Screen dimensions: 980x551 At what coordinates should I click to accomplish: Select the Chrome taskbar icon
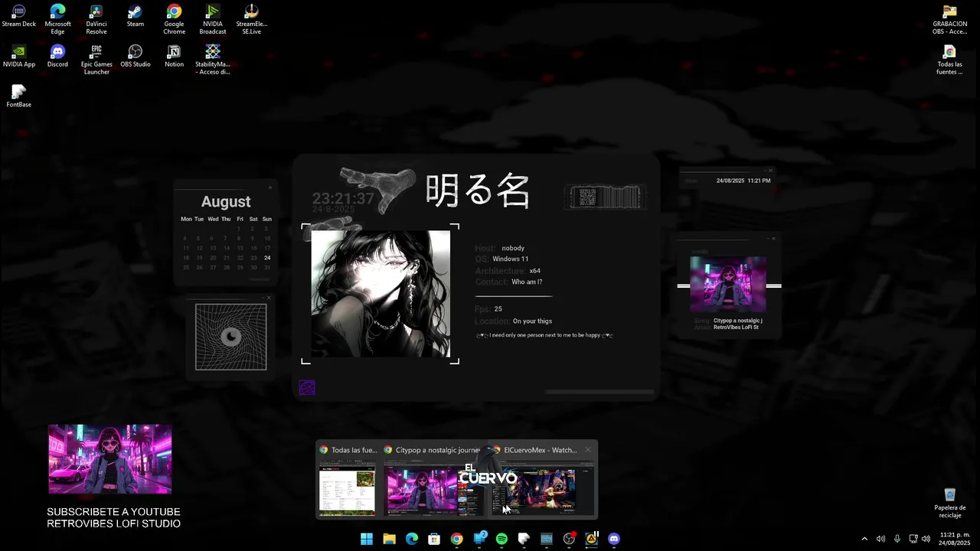coord(457,539)
